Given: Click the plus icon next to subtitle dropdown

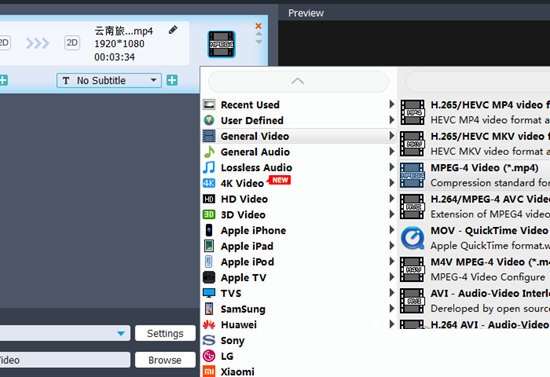Looking at the screenshot, I should [x=172, y=80].
